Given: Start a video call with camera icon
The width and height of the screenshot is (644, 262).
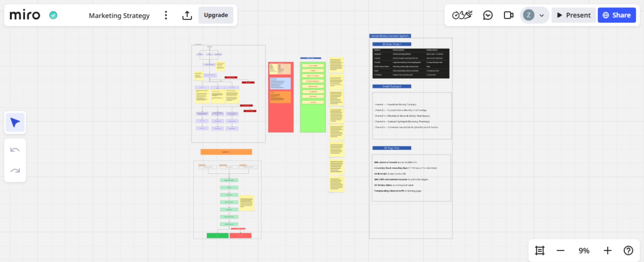Looking at the screenshot, I should pos(508,15).
